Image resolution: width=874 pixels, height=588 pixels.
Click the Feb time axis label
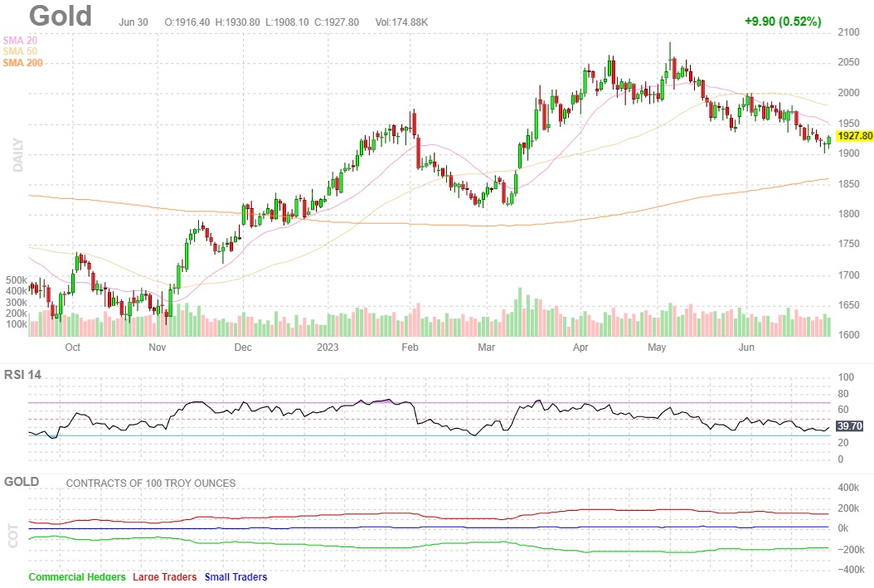pyautogui.click(x=410, y=347)
